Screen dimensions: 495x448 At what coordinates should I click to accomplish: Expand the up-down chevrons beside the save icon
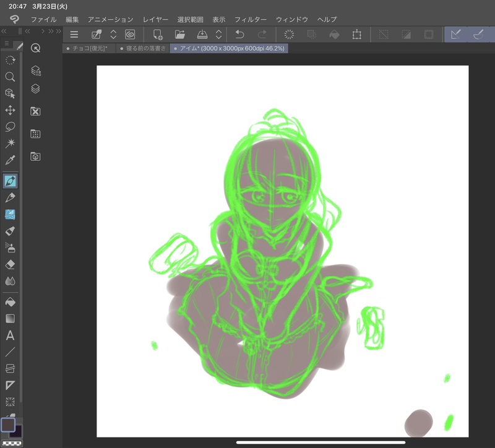(219, 35)
